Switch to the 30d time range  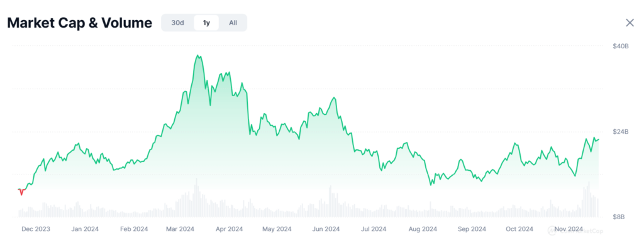[177, 23]
